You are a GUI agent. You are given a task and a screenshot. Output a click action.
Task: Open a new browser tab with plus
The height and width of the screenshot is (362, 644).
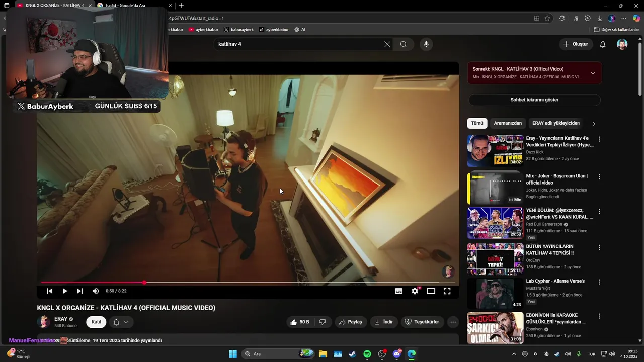click(x=181, y=5)
